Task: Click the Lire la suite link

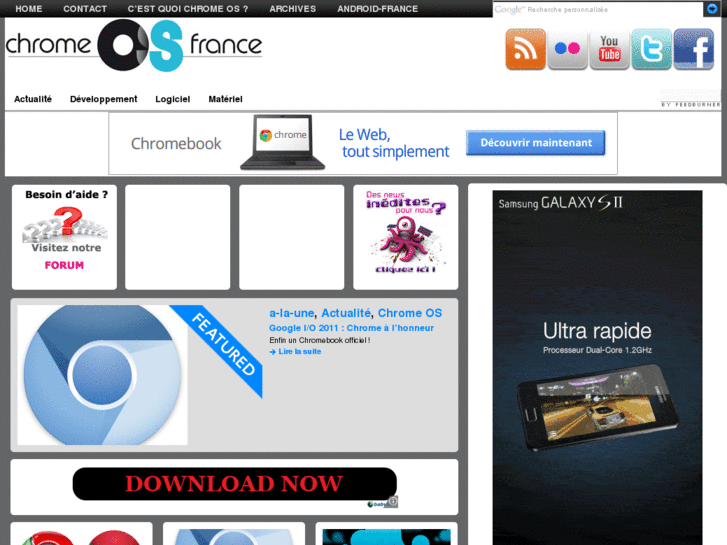Action: [300, 352]
